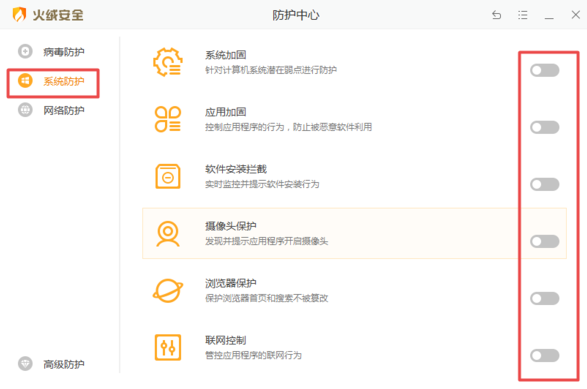Image resolution: width=587 pixels, height=389 pixels.
Task: Switch on 联网控制 toggle
Action: pyautogui.click(x=545, y=355)
